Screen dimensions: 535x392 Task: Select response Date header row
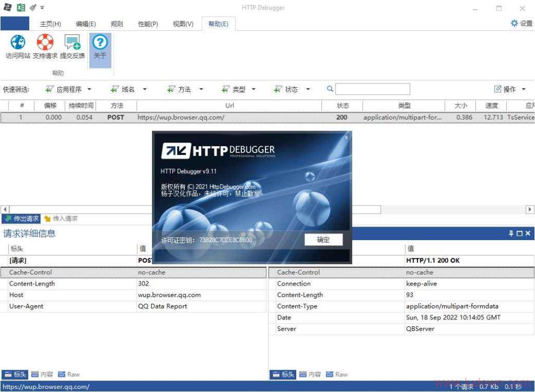tap(401, 317)
